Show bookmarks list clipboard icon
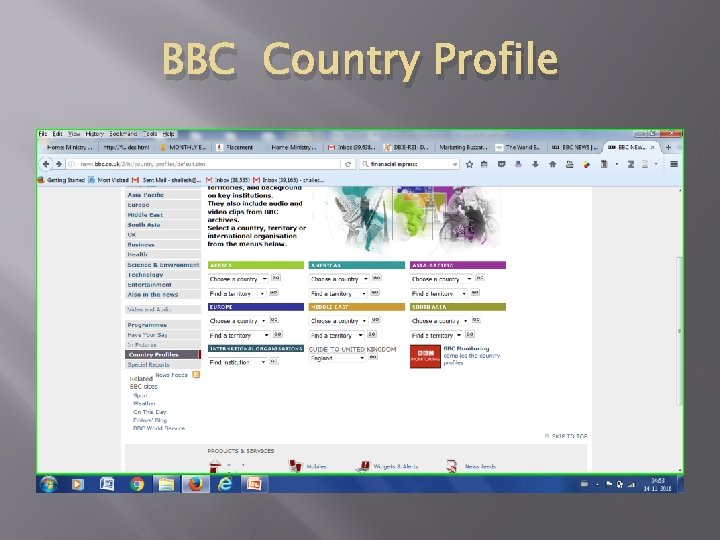The width and height of the screenshot is (720, 540). pos(484,164)
